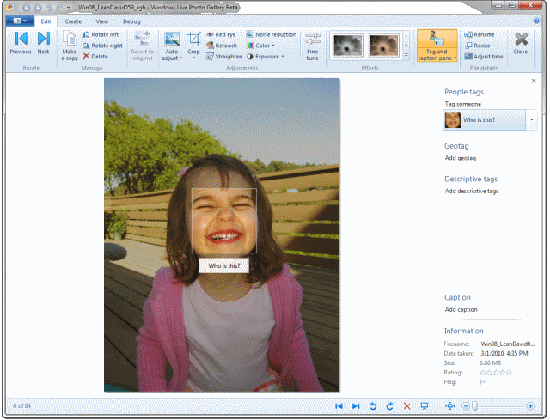This screenshot has height=420, width=550.
Task: Rotate counterclockwise in the bottom bar
Action: click(x=373, y=406)
